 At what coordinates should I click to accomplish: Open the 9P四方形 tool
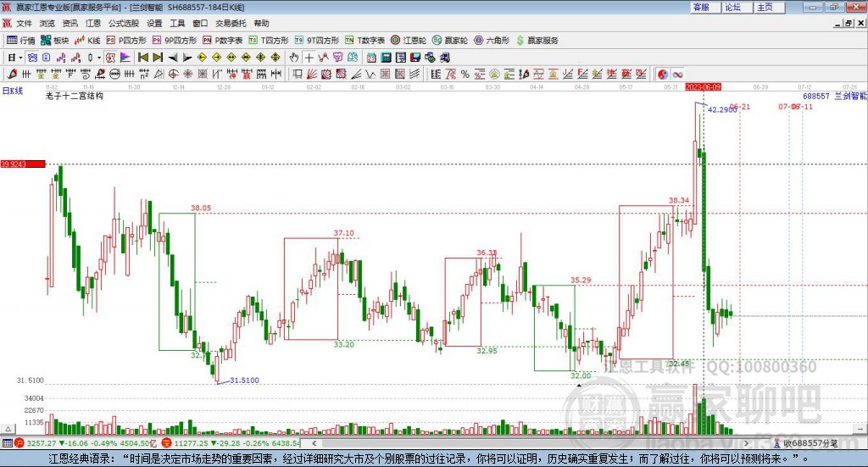click(x=175, y=41)
